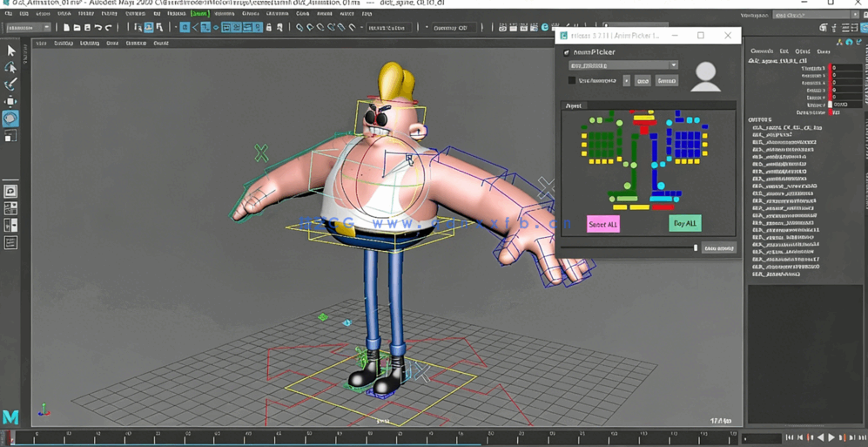The image size is (868, 447).
Task: Expand the workspace dropdown at top-right
Action: click(813, 15)
